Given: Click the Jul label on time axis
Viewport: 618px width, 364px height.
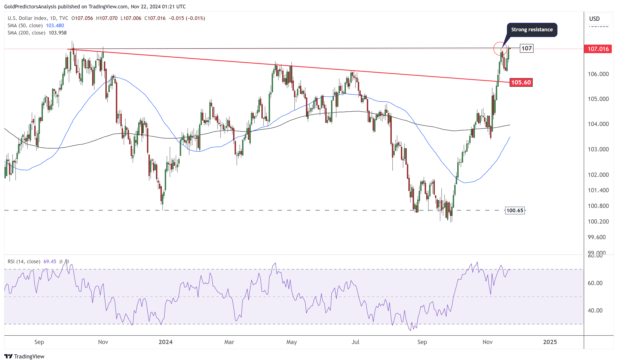Looking at the screenshot, I should (x=355, y=342).
